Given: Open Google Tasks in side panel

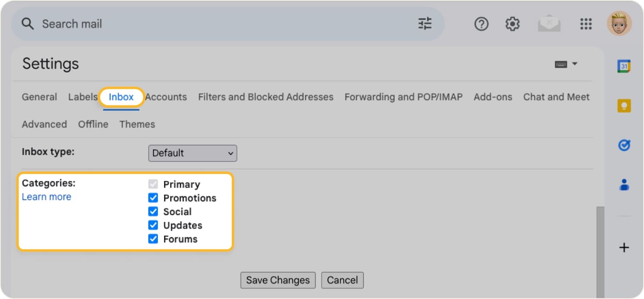Looking at the screenshot, I should point(624,145).
